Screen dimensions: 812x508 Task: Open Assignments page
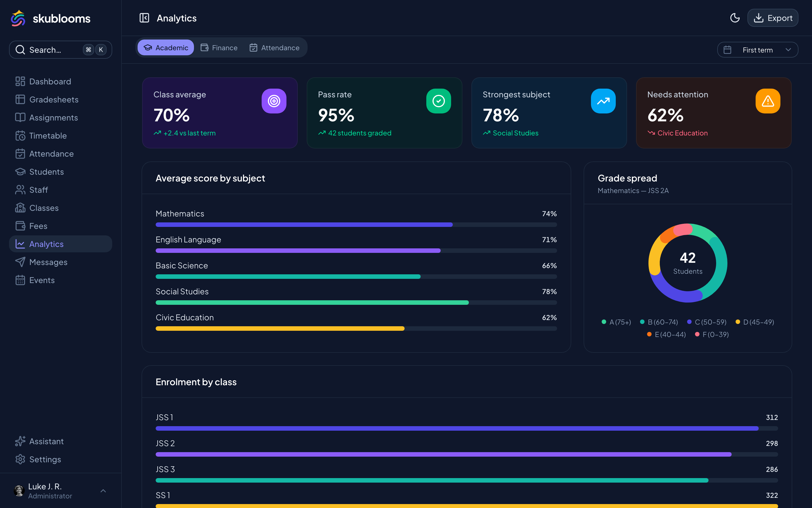[x=60, y=118]
